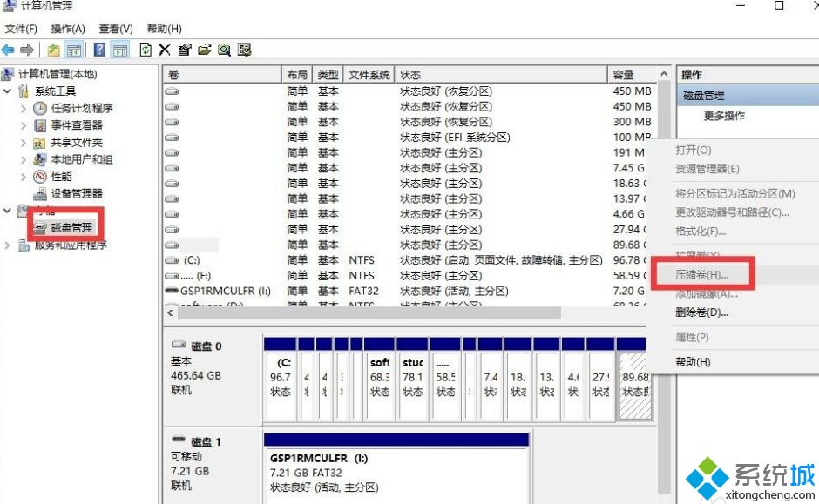
Task: Click the 共享文件夹 tree icon
Action: point(40,143)
